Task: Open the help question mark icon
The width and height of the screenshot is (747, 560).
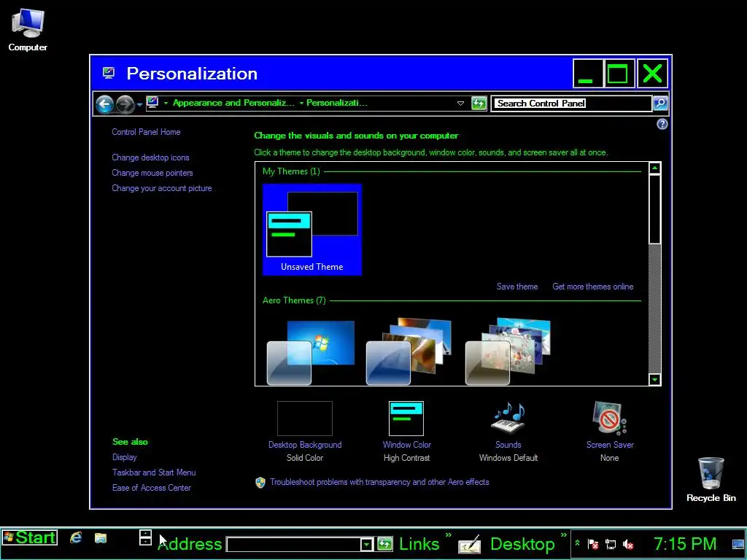Action: [x=662, y=124]
